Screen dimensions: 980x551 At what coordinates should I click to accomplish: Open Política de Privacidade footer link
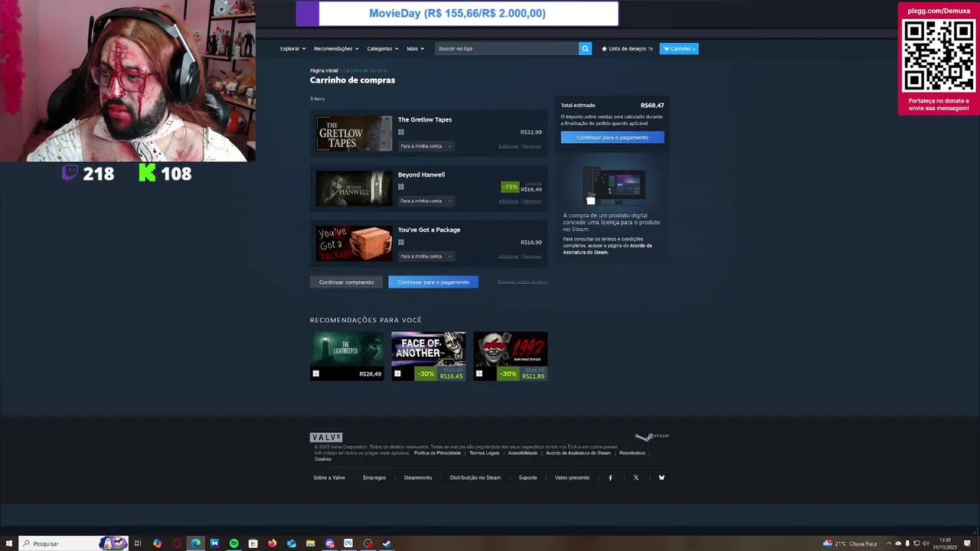pyautogui.click(x=437, y=453)
